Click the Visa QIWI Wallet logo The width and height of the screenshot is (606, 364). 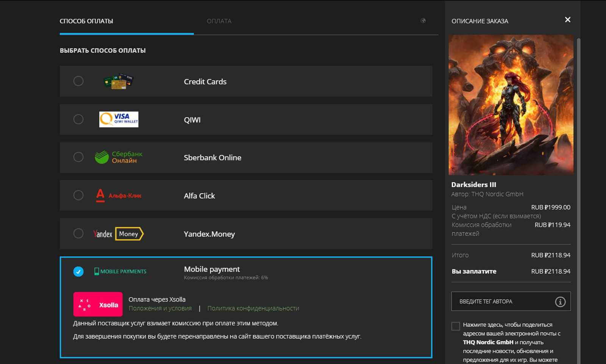coord(119,119)
